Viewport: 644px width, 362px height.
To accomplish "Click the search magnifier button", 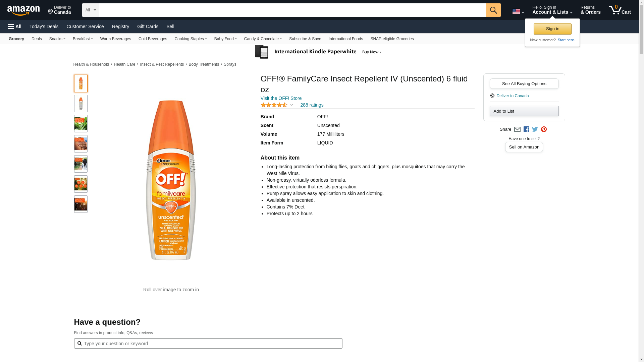I will coord(493,10).
